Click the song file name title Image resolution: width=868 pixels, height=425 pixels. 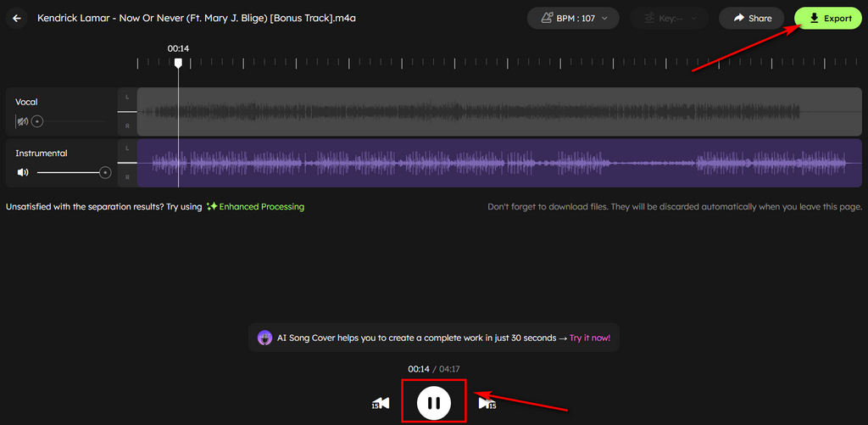coord(197,19)
